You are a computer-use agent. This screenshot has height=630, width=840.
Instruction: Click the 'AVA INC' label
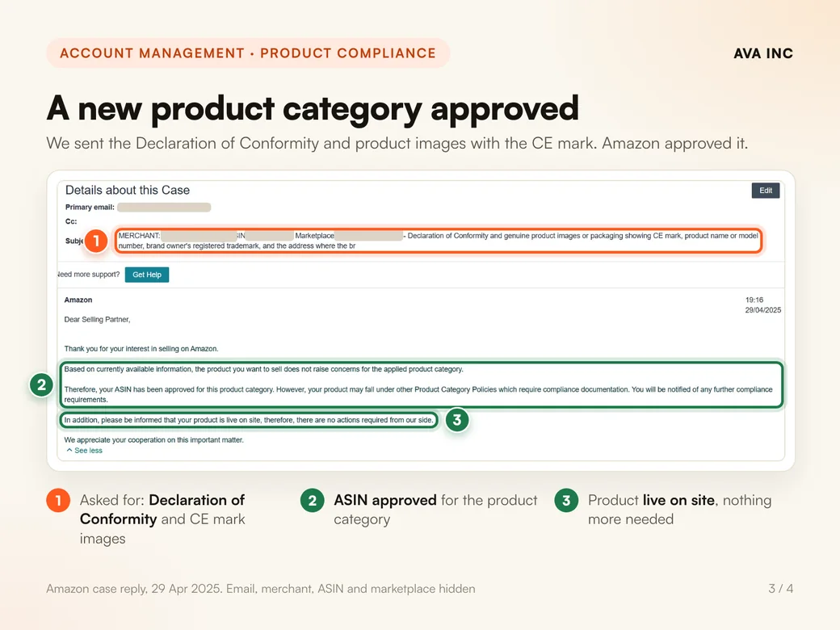[762, 53]
